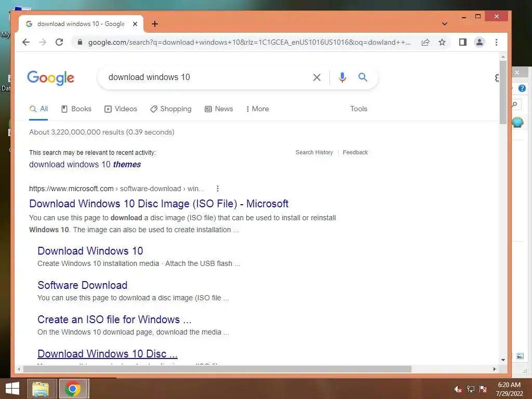Click the Feedback link
The image size is (532, 399).
point(355,152)
